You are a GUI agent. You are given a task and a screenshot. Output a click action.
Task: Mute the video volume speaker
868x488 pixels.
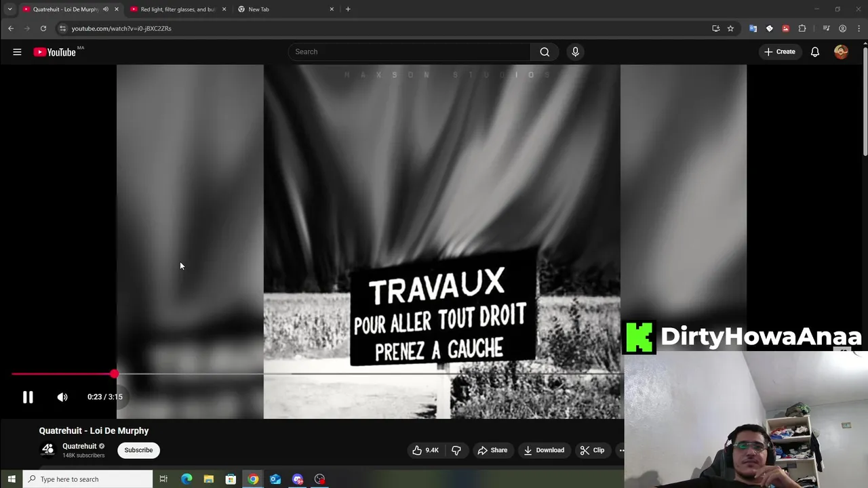tap(62, 397)
